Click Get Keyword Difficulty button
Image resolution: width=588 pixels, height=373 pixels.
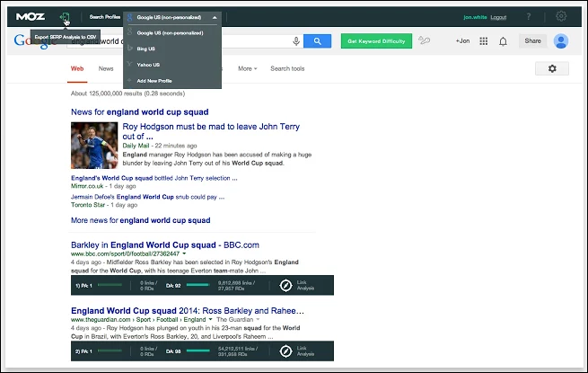click(x=376, y=41)
